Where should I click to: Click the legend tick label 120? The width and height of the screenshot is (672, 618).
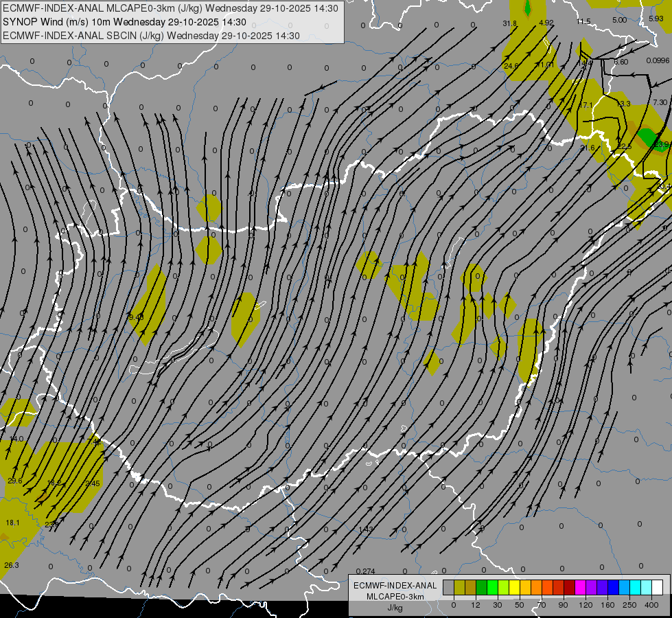pyautogui.click(x=586, y=605)
